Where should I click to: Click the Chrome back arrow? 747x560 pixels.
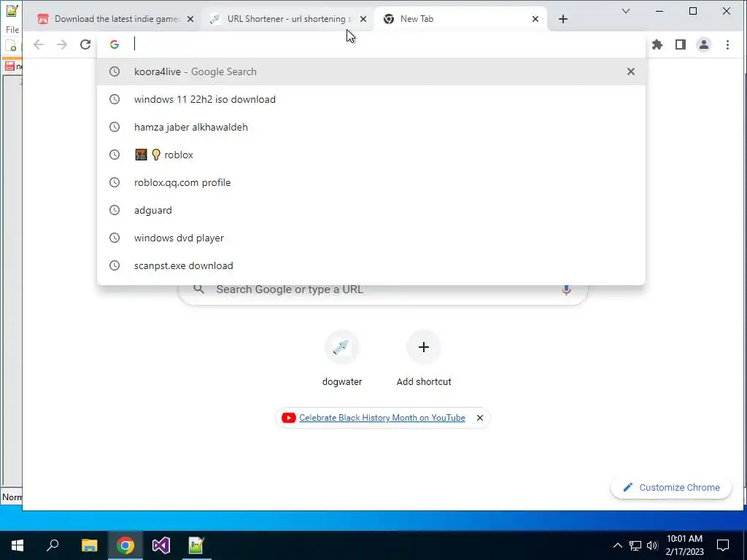(x=39, y=44)
